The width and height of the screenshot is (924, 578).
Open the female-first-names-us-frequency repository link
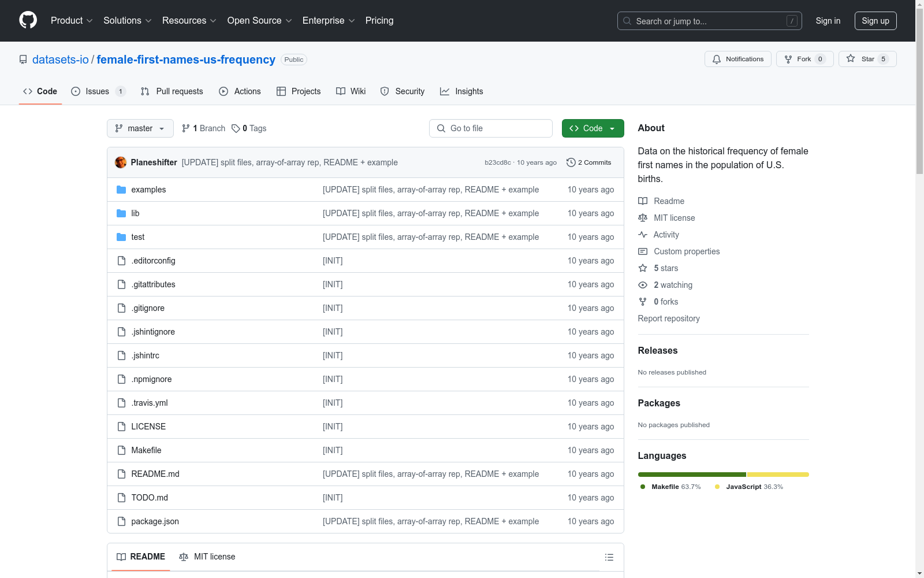click(x=186, y=60)
